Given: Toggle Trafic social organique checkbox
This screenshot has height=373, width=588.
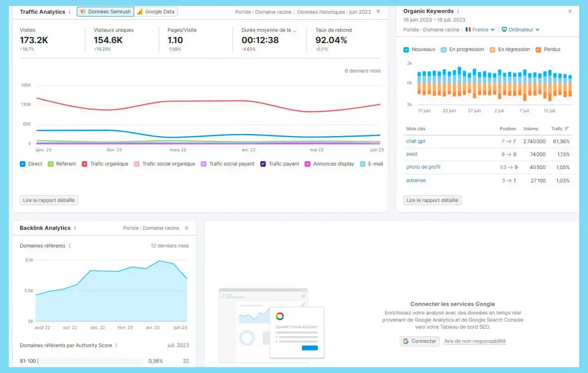Looking at the screenshot, I should (x=137, y=164).
